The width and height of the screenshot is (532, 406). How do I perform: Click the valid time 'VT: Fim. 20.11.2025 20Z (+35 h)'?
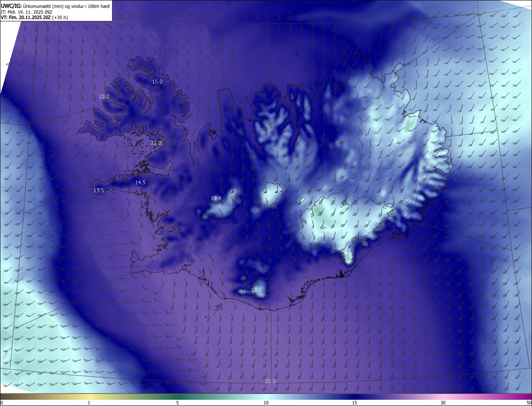pyautogui.click(x=34, y=17)
